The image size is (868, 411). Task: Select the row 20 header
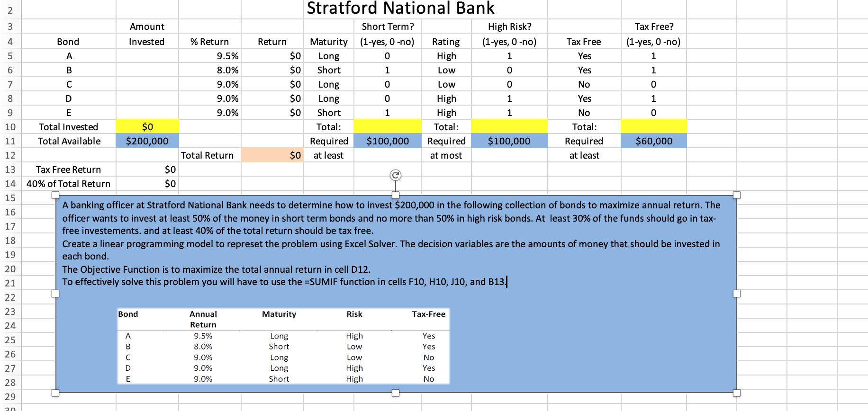pyautogui.click(x=10, y=269)
